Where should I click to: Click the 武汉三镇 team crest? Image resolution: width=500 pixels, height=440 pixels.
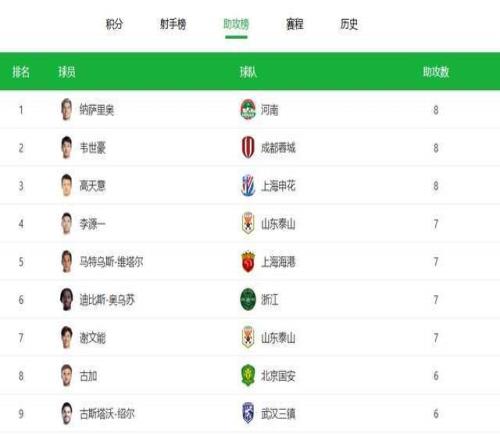[248, 413]
